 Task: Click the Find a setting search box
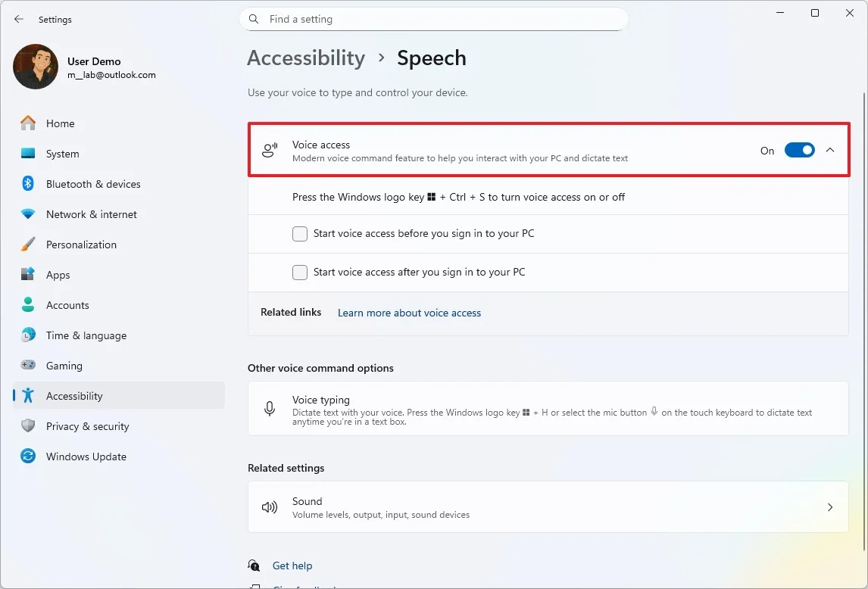pos(434,19)
